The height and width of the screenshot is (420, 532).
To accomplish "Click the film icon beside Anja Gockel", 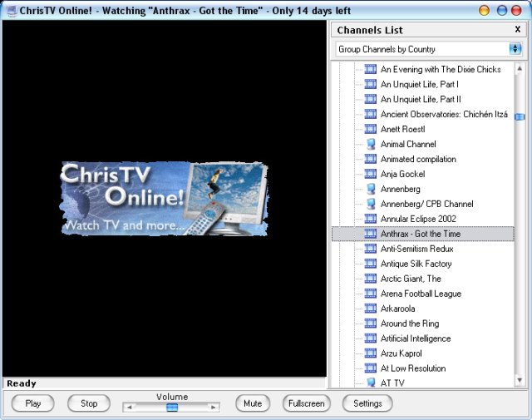I will click(370, 174).
